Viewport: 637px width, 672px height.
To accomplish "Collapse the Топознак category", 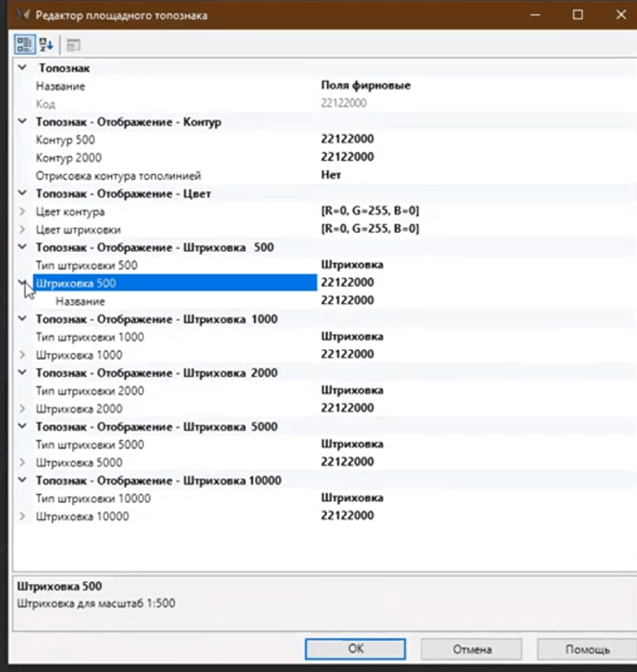I will pyautogui.click(x=23, y=68).
